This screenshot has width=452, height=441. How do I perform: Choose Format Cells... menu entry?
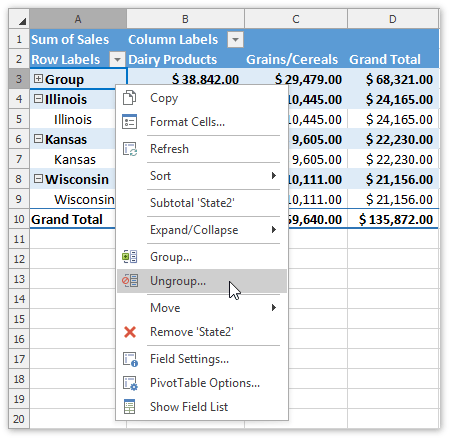click(x=202, y=122)
